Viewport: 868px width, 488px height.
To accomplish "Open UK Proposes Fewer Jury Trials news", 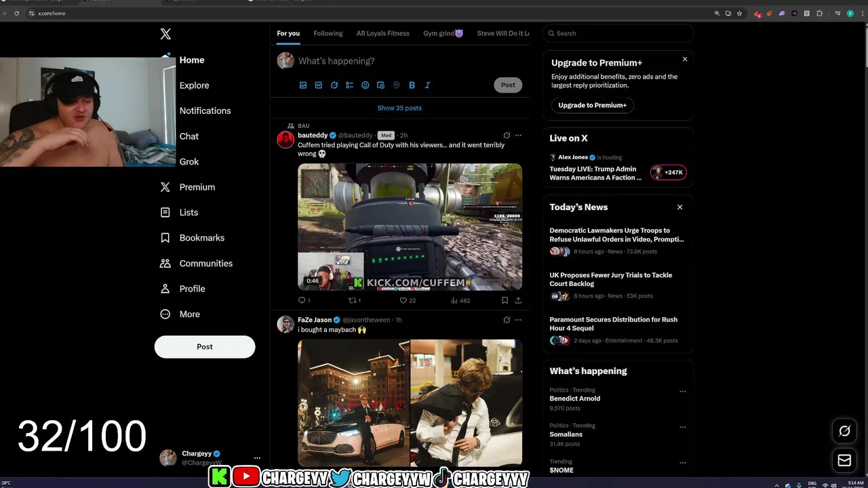I will tap(611, 279).
